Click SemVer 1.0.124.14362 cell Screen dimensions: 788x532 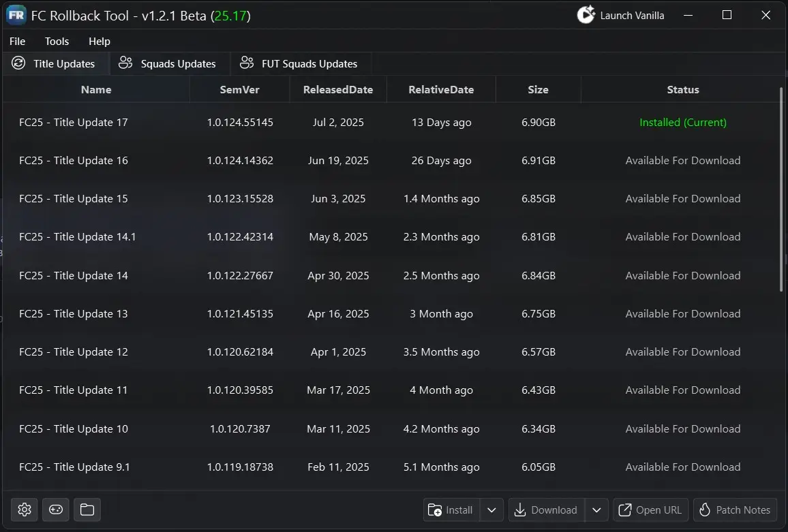240,160
